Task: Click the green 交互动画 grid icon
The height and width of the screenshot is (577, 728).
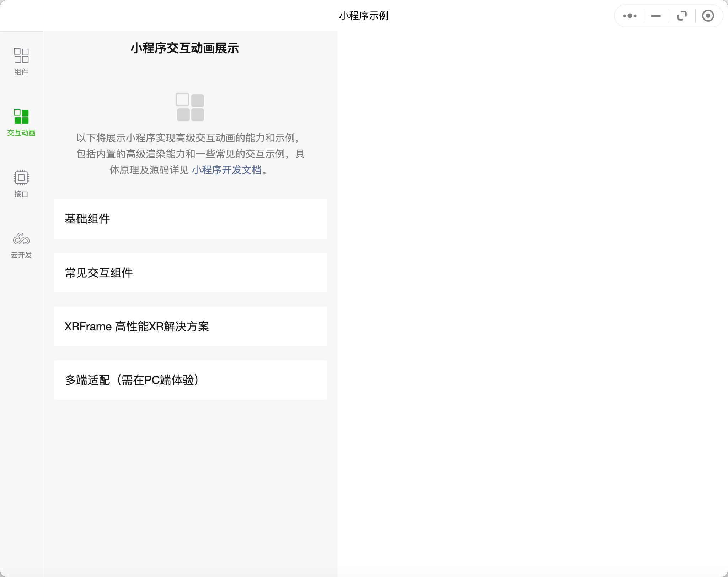Action: 21,117
